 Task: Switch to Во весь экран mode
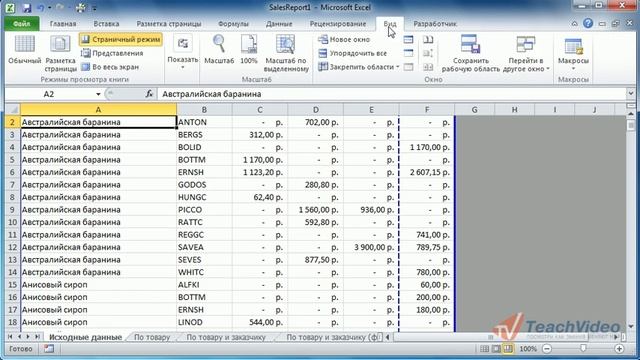[x=110, y=67]
